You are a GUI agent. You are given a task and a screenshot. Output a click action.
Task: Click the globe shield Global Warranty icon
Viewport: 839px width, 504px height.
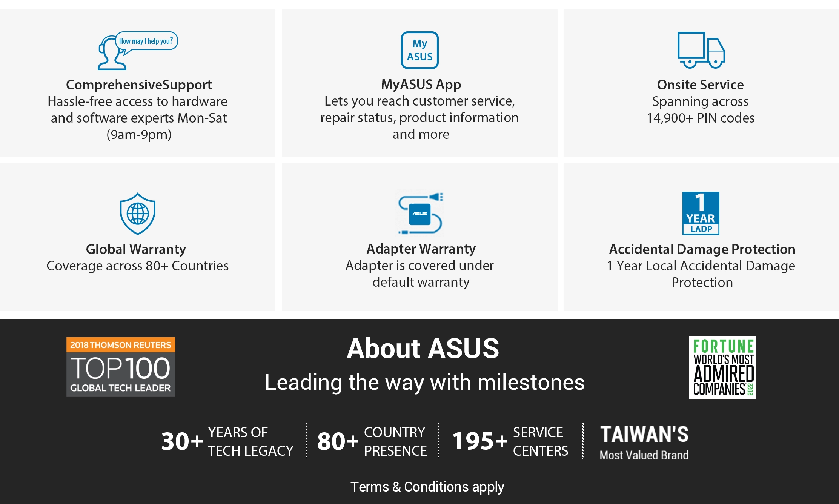138,214
